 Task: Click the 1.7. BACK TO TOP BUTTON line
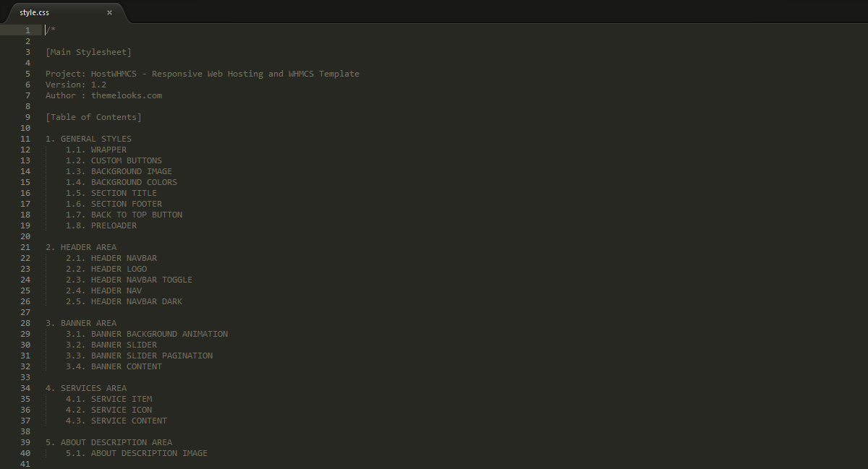click(x=124, y=215)
